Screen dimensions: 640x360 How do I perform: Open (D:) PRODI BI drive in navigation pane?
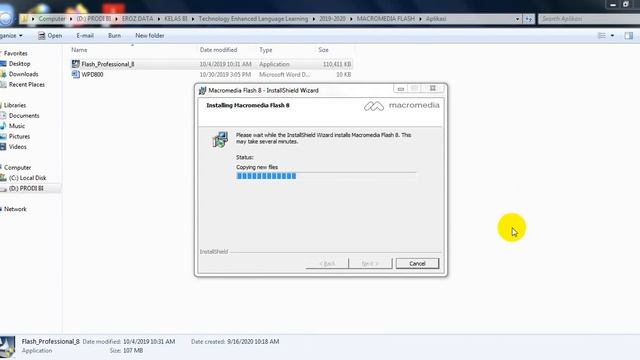[x=26, y=189]
